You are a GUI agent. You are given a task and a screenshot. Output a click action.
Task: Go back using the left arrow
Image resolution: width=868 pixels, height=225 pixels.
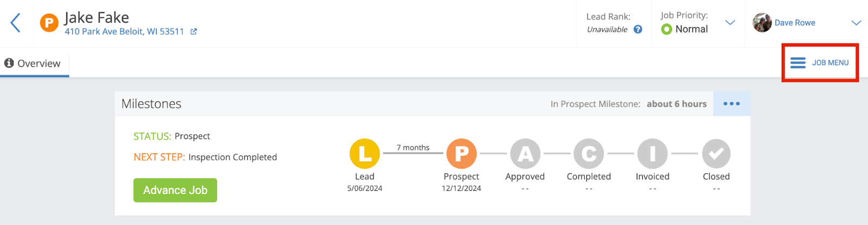[16, 23]
